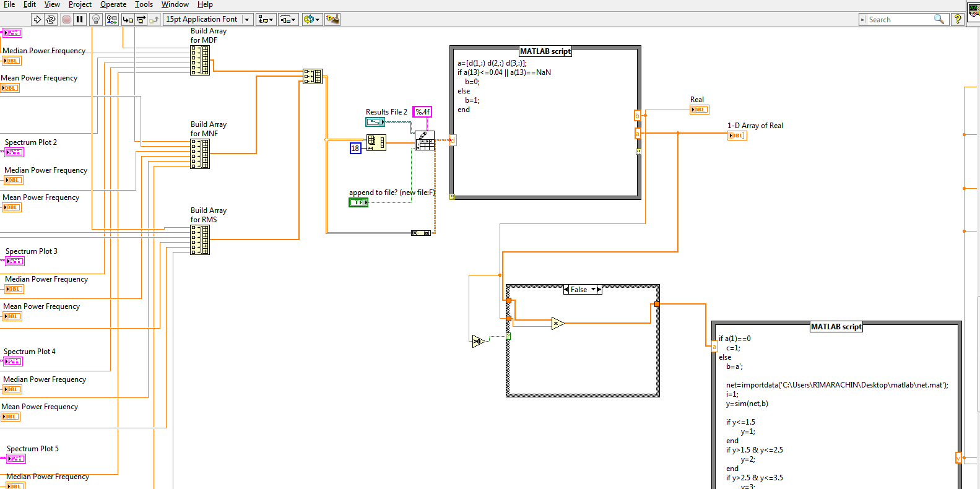The image size is (980, 489).
Task: Open the Help menu
Action: pos(205,4)
